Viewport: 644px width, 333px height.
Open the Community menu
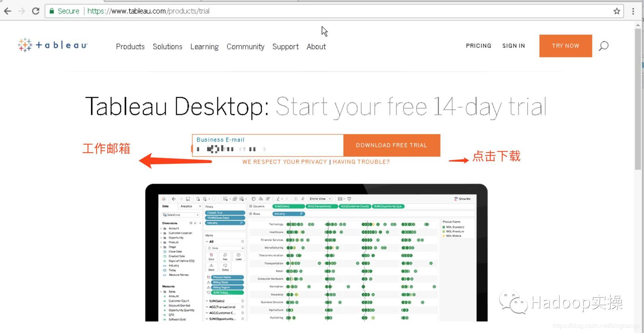245,47
